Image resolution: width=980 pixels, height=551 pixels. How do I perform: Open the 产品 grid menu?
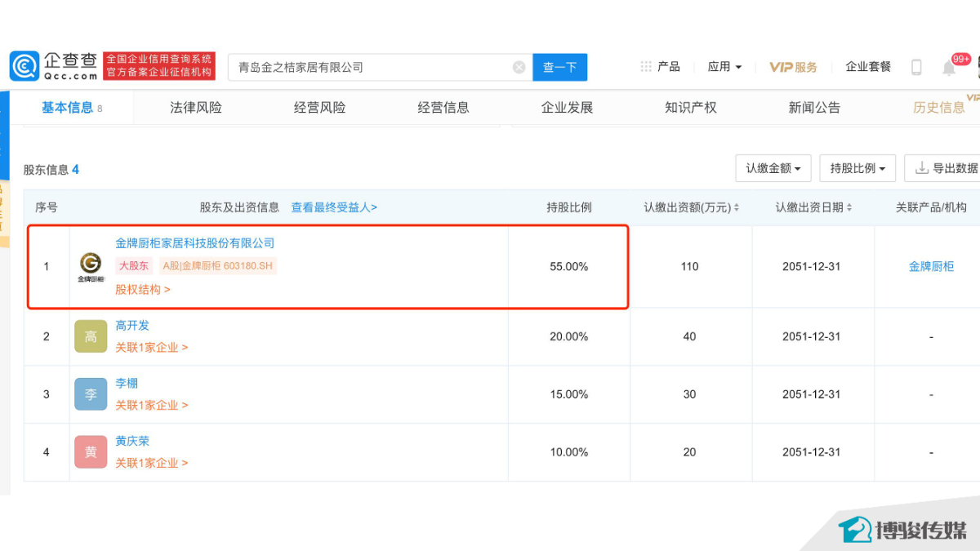tap(660, 67)
